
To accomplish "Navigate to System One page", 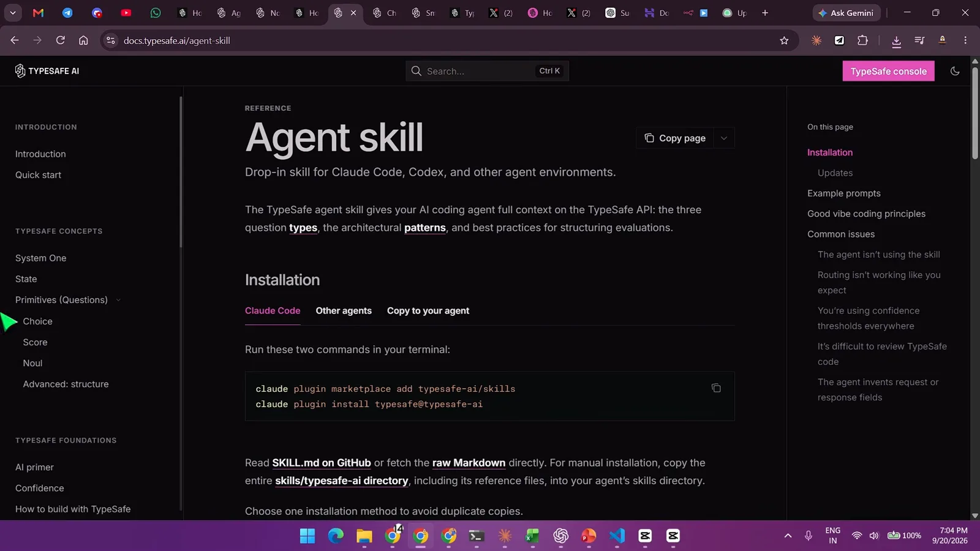I will click(40, 258).
